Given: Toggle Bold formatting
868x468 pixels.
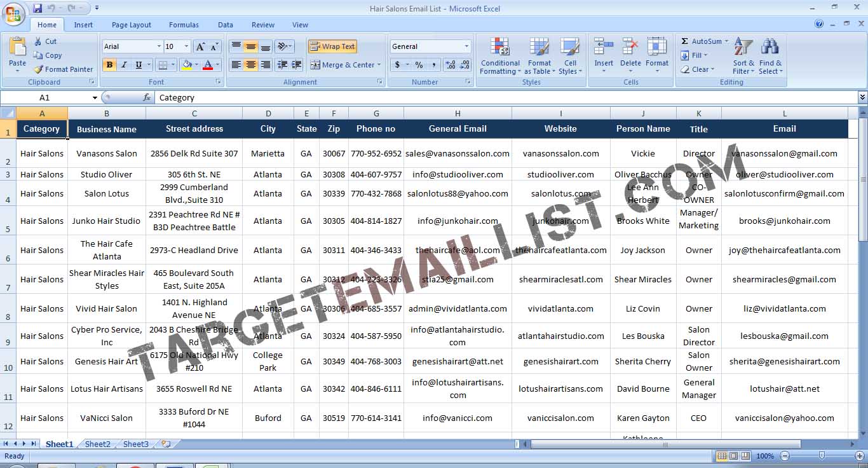Looking at the screenshot, I should click(x=109, y=65).
